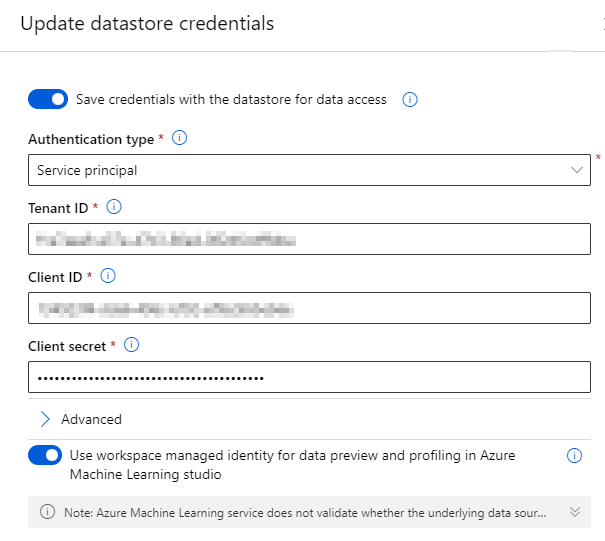The height and width of the screenshot is (541, 605).
Task: Expand the Note banner with double chevron
Action: point(575,512)
